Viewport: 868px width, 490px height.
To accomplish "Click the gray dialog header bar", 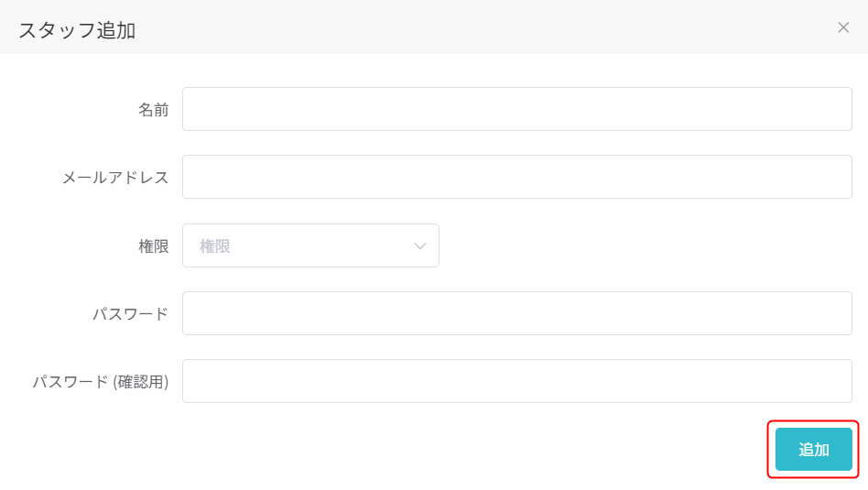I will (434, 27).
